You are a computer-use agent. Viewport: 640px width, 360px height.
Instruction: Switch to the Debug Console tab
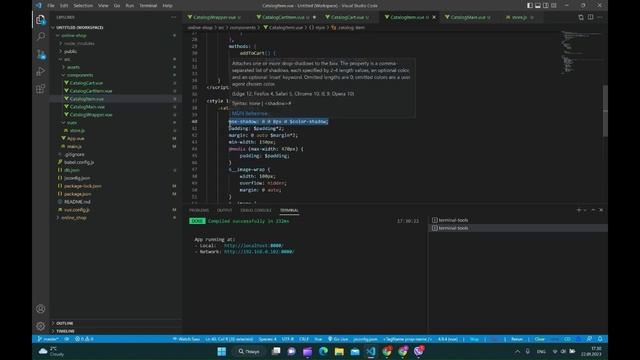coord(256,210)
